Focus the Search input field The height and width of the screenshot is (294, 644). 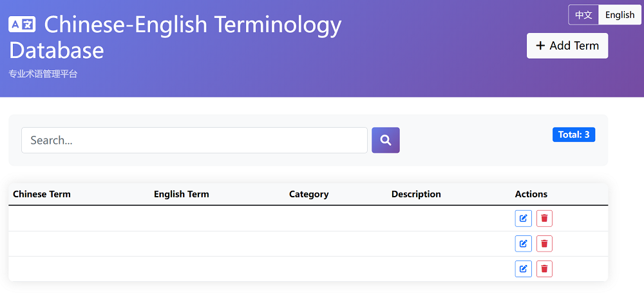(x=194, y=140)
